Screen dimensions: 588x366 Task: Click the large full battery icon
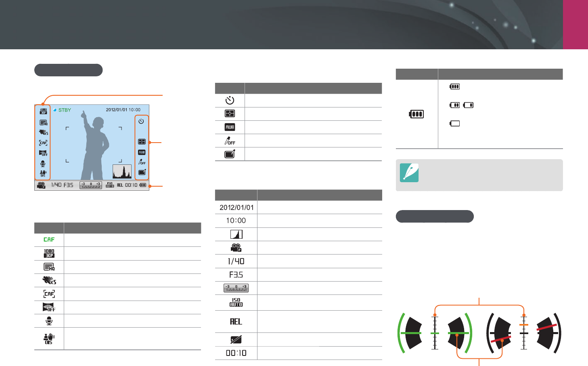pos(416,114)
